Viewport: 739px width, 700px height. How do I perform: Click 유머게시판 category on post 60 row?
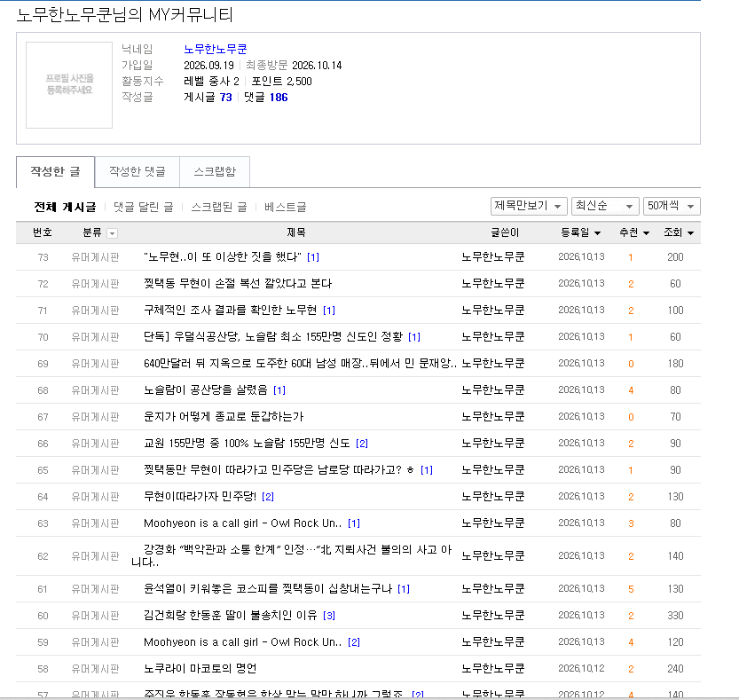pos(95,616)
